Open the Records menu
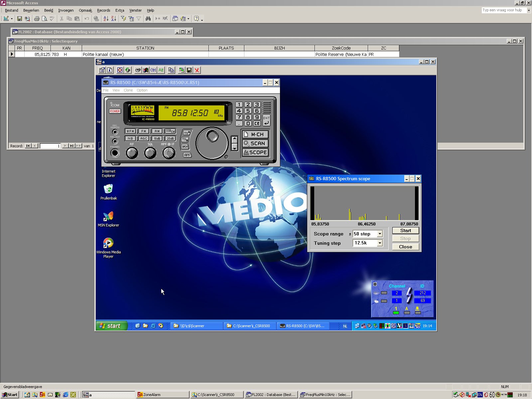This screenshot has height=399, width=532. [x=103, y=10]
